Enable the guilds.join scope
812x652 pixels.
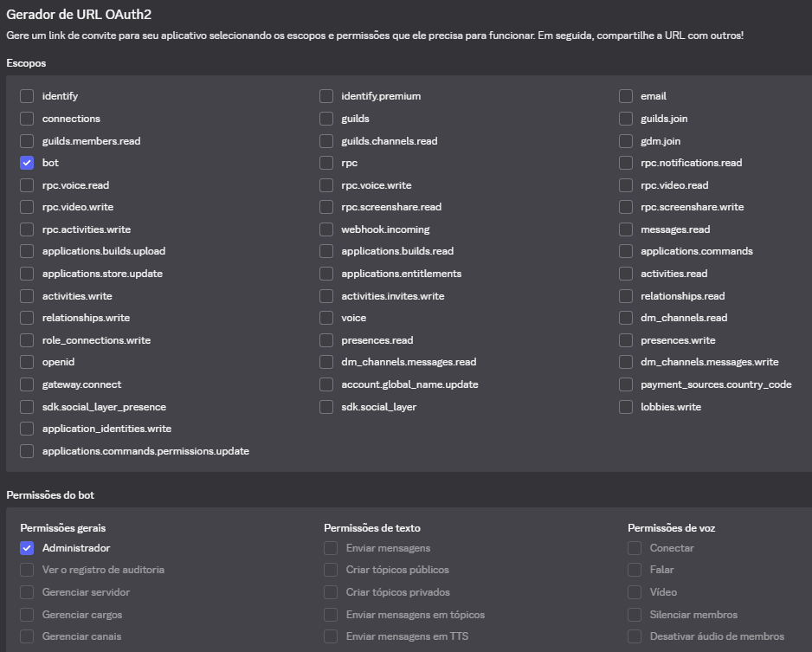point(626,119)
